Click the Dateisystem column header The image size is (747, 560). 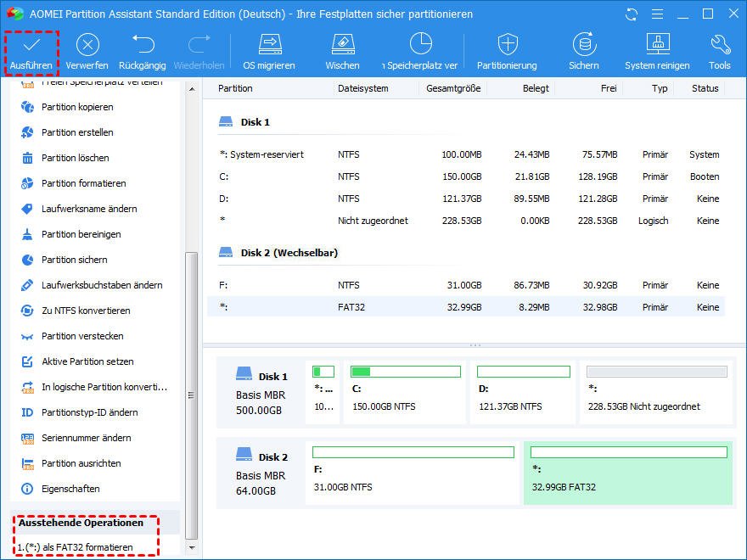[x=363, y=88]
